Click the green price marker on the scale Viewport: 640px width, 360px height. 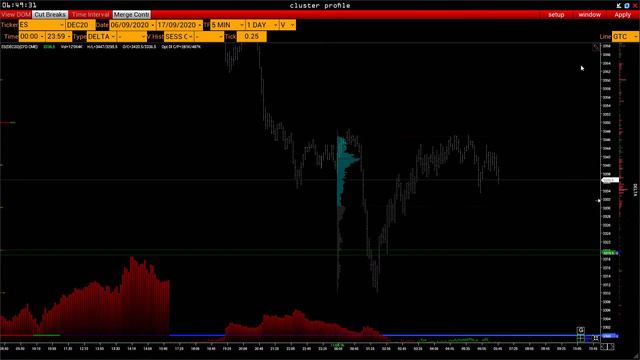tap(609, 252)
